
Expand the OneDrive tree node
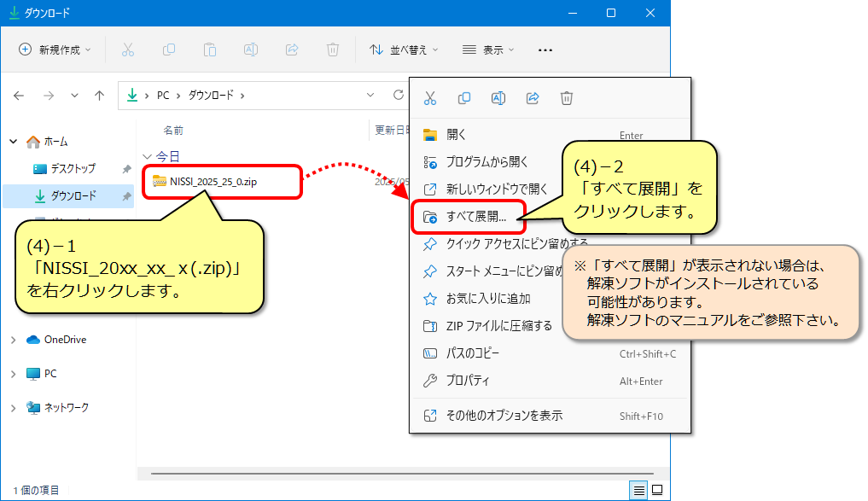tap(13, 340)
